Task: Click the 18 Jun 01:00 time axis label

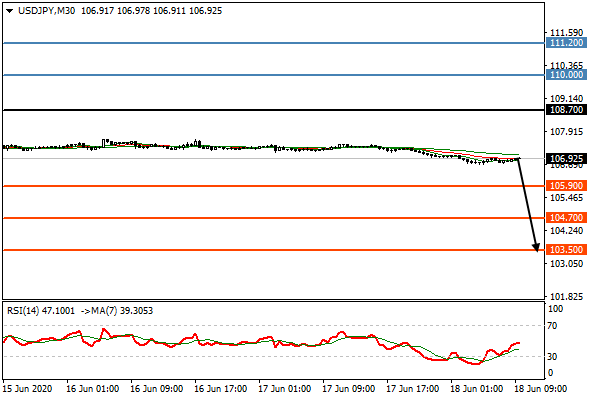Action: (477, 389)
